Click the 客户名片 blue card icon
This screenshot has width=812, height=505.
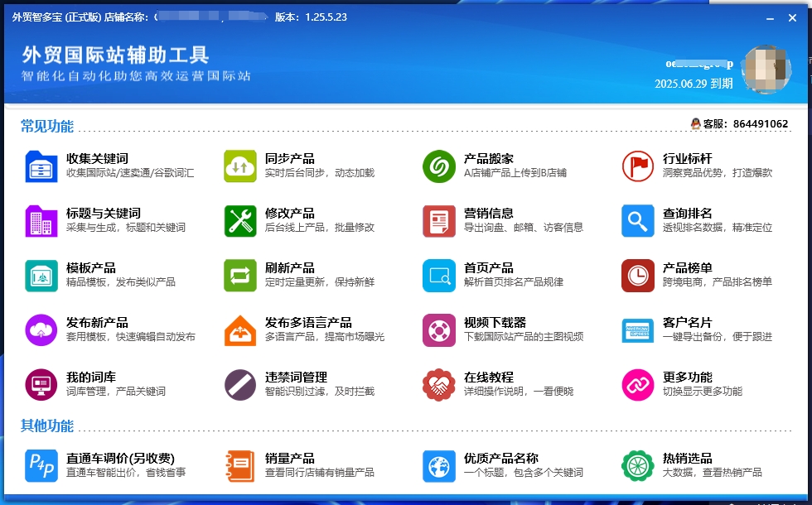click(638, 330)
